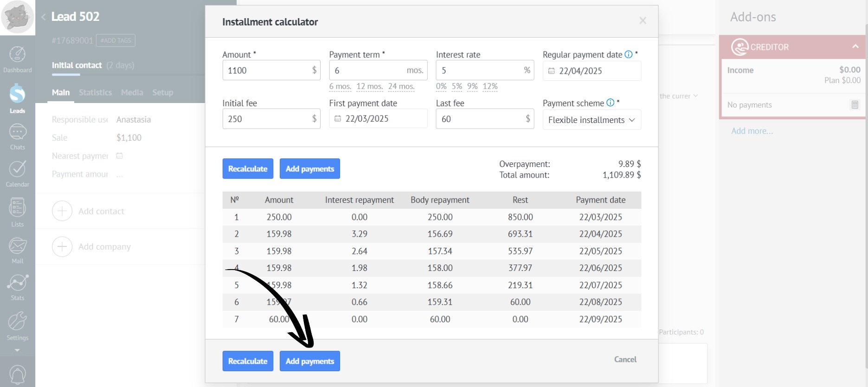Click calculator icon in Creditor widget

(x=855, y=105)
